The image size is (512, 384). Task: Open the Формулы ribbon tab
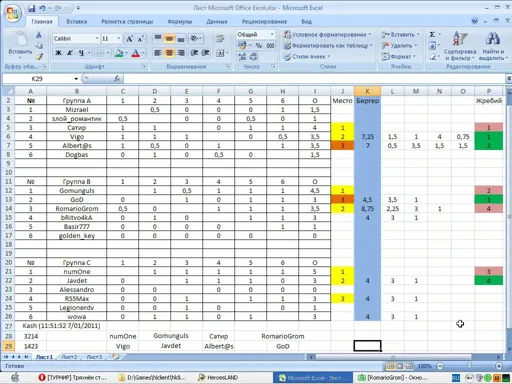[x=180, y=21]
